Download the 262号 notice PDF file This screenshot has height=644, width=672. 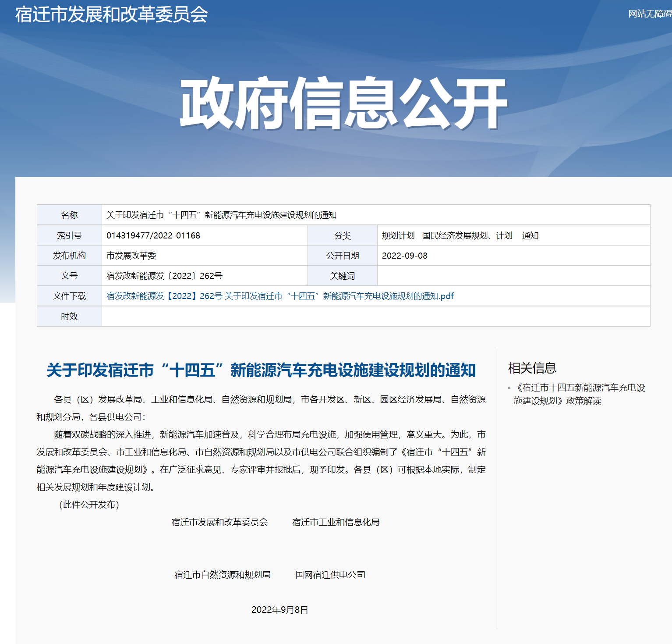pos(280,296)
